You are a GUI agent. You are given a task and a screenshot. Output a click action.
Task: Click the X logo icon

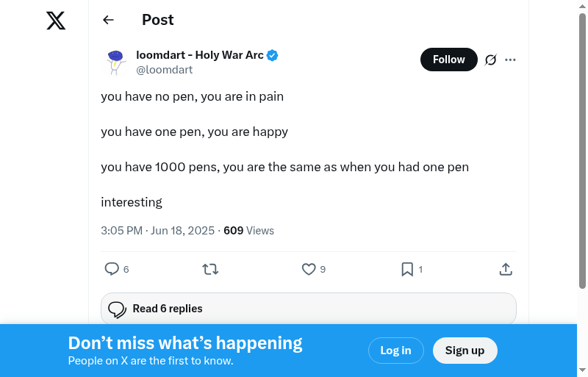[x=56, y=21]
